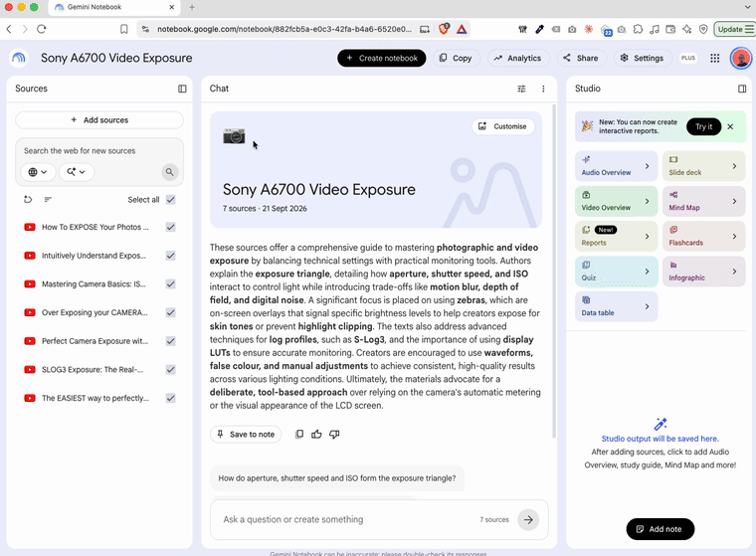Viewport: 756px width, 556px height.
Task: Click Try it for interactive reports
Action: [x=703, y=127]
